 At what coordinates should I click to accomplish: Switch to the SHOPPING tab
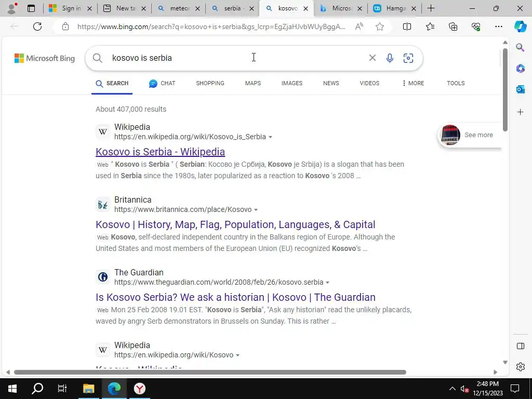tap(210, 83)
